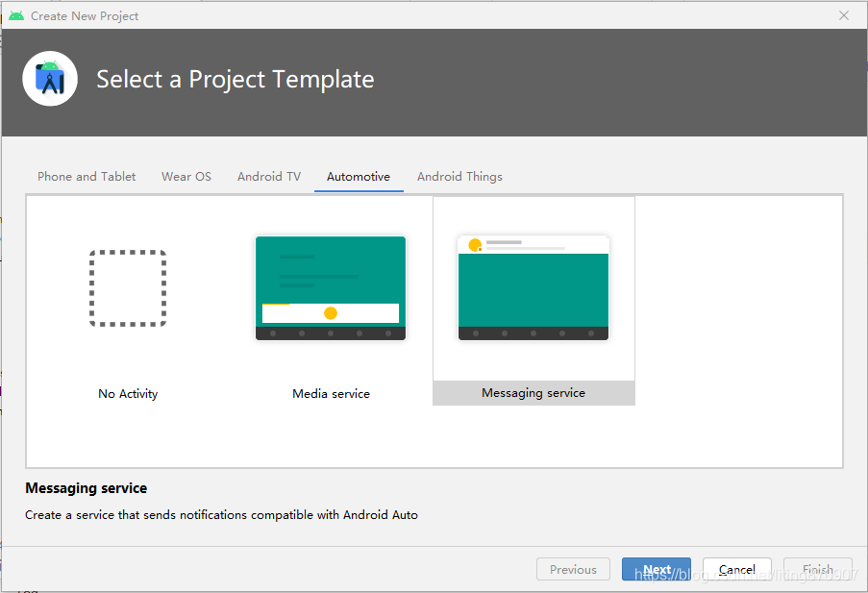
Task: Click the Finish button
Action: [x=818, y=569]
